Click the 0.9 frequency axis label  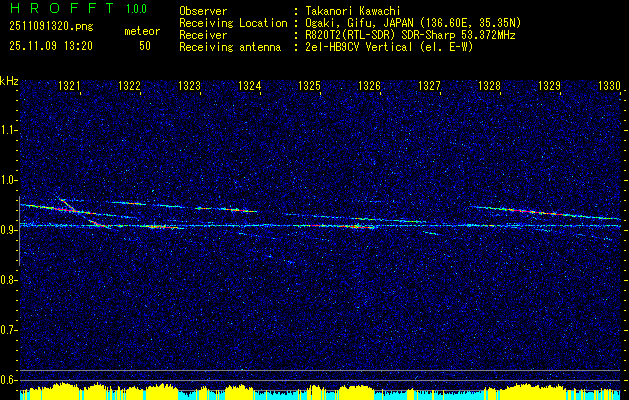coord(8,230)
